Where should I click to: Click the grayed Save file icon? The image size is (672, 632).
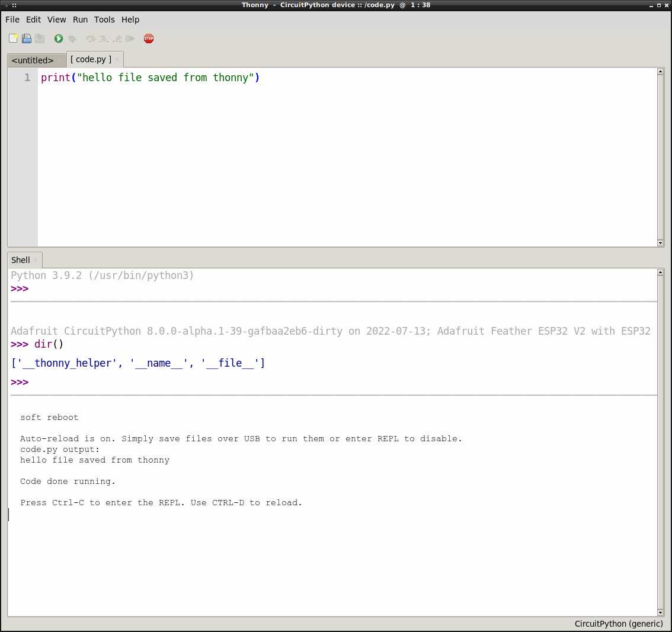click(40, 39)
